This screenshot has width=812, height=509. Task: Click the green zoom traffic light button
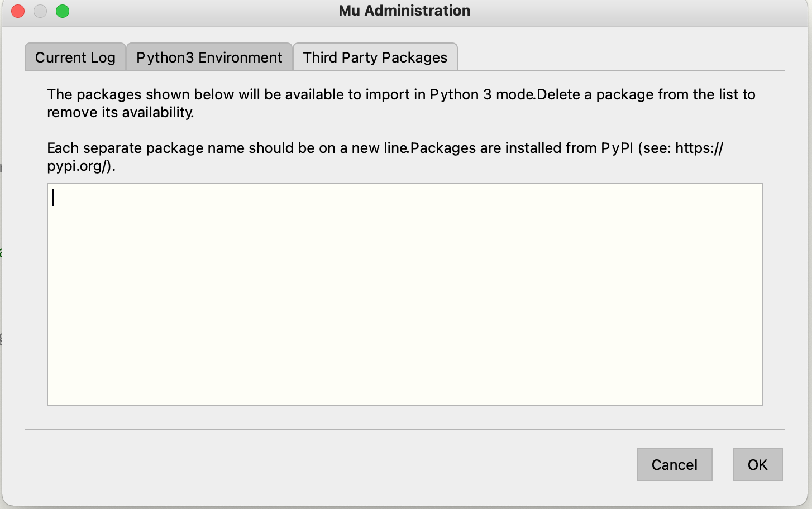[x=63, y=11]
